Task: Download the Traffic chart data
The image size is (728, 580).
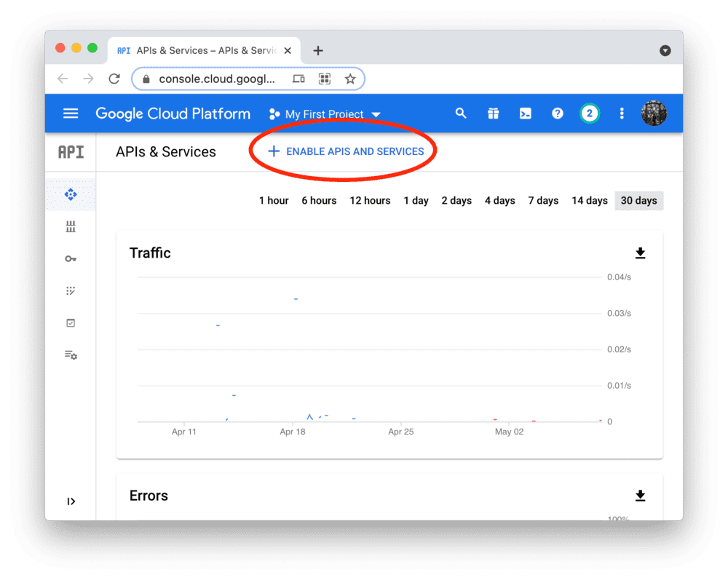Action: [x=640, y=253]
